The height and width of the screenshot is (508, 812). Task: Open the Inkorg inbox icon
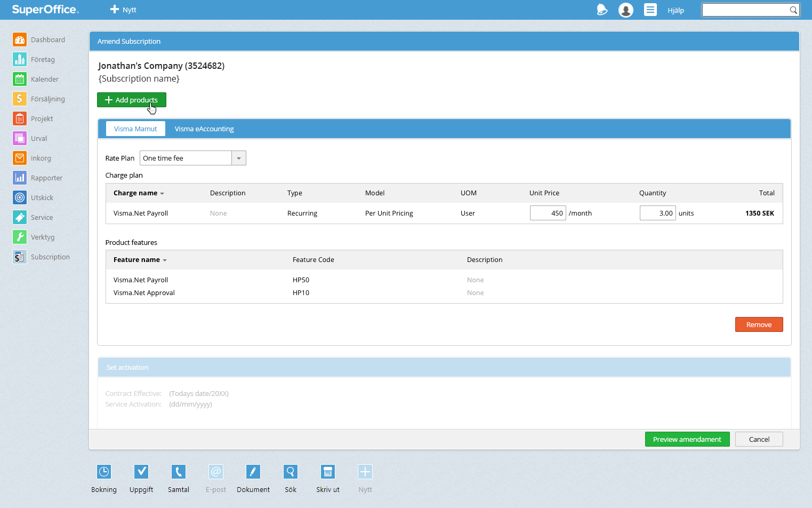20,158
